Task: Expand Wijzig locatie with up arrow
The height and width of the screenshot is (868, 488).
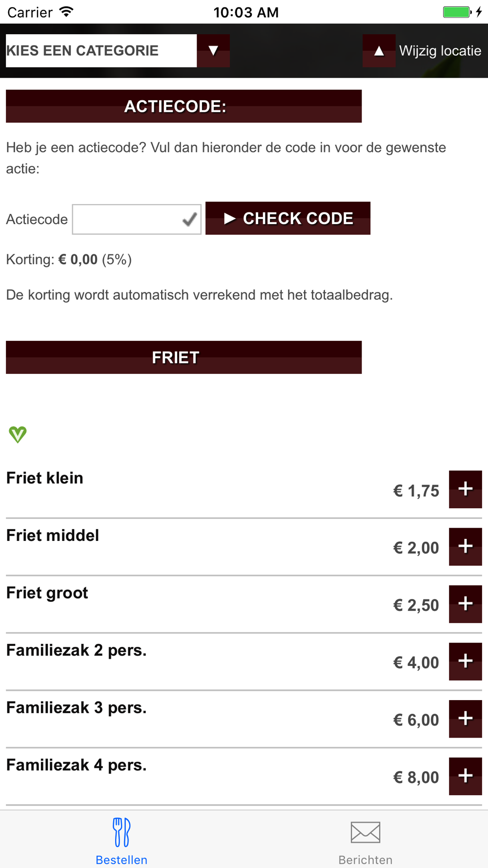Action: tap(379, 51)
